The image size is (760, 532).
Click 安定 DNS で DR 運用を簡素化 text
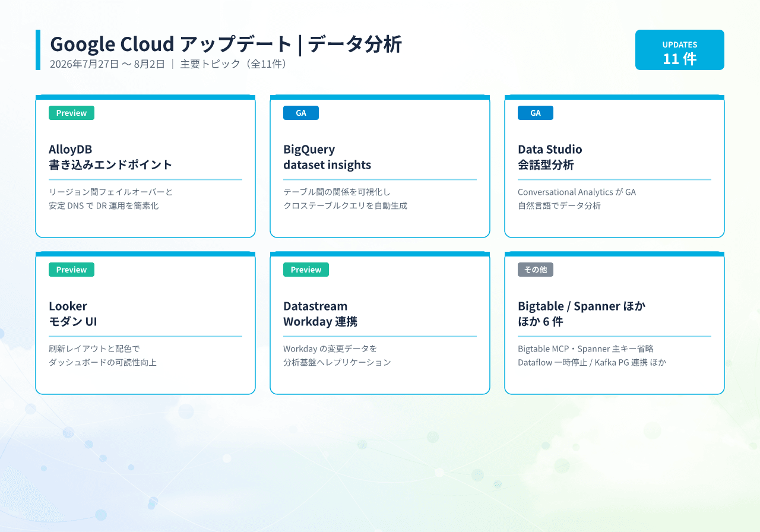click(x=104, y=205)
